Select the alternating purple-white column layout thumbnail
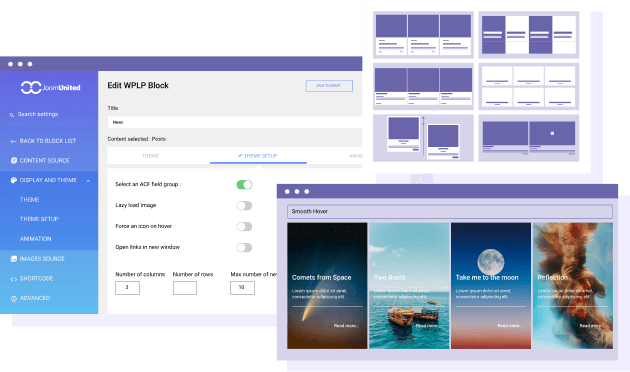Viewport: 630px width, 372px height. pos(529,35)
